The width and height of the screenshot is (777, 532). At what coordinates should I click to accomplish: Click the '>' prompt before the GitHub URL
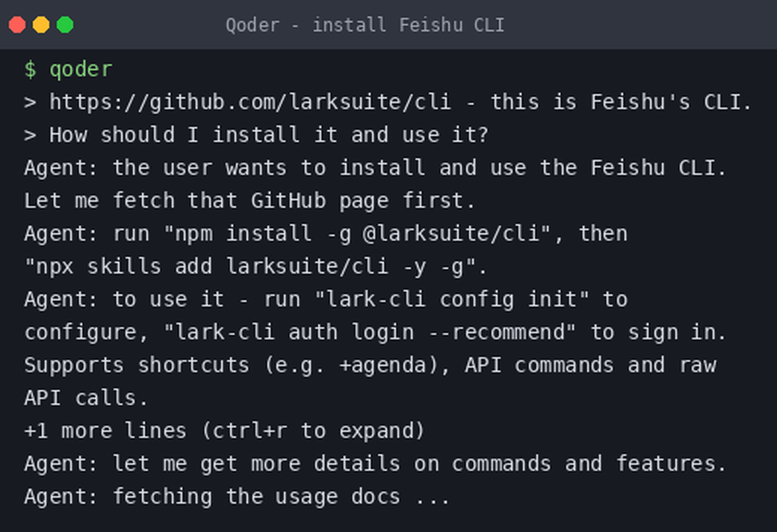(x=30, y=102)
